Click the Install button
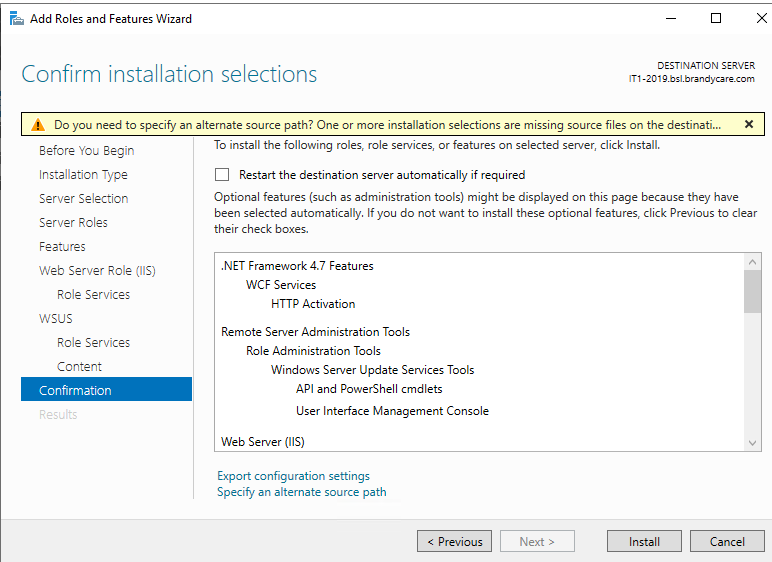This screenshot has height=562, width=772. [x=644, y=541]
